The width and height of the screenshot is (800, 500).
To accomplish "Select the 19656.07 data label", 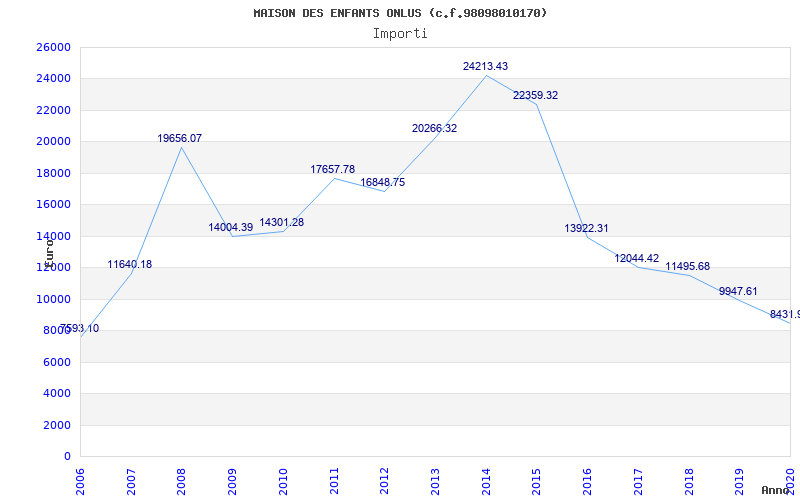I will (x=179, y=138).
